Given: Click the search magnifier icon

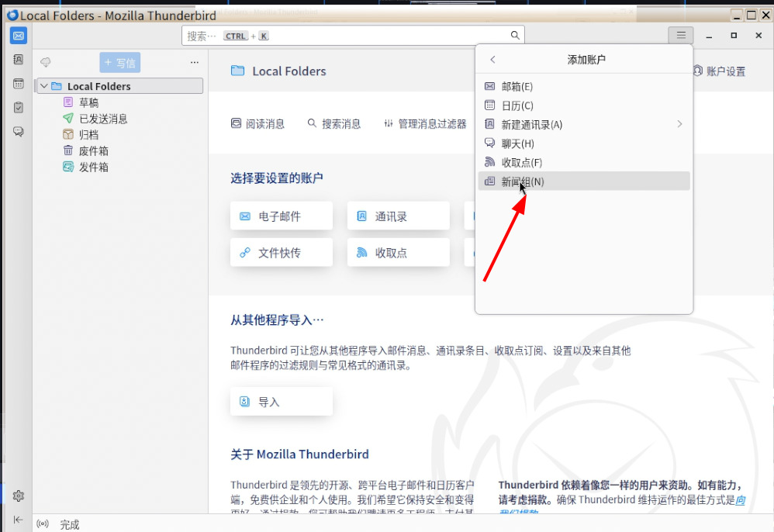Looking at the screenshot, I should [x=515, y=36].
